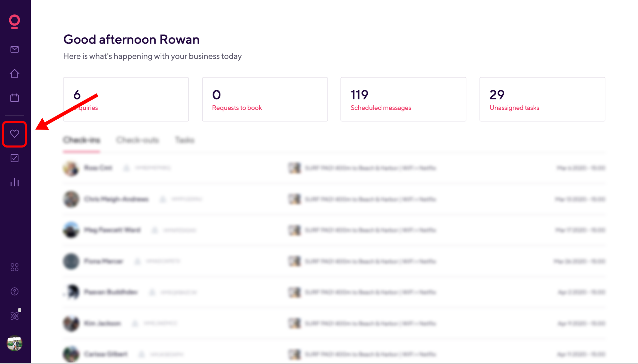
Task: Click the highlighted heart icon
Action: [x=14, y=134]
